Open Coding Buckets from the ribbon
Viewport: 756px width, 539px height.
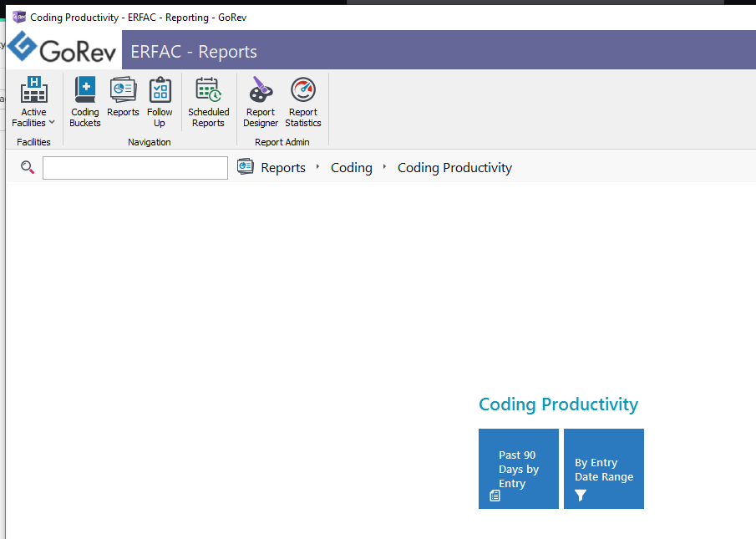pyautogui.click(x=85, y=102)
